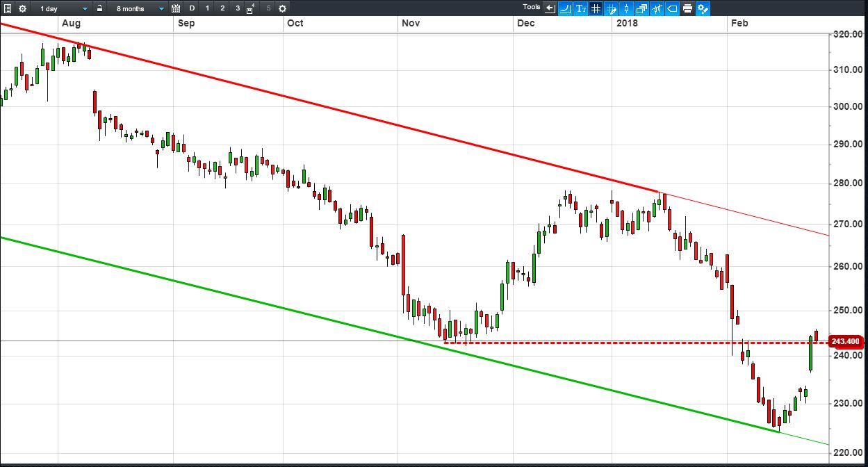
Task: Select the 'D' default layout button
Action: [193, 8]
